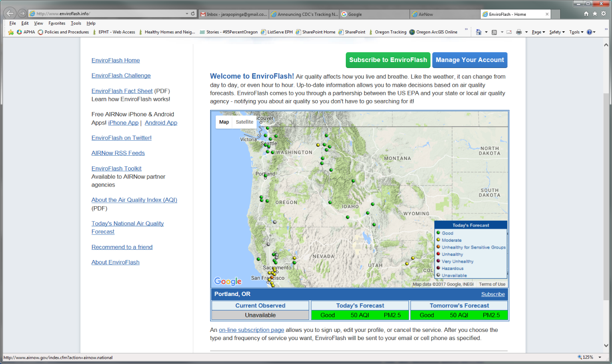Open the Page dropdown menu
Image resolution: width=612 pixels, height=364 pixels.
click(x=538, y=32)
